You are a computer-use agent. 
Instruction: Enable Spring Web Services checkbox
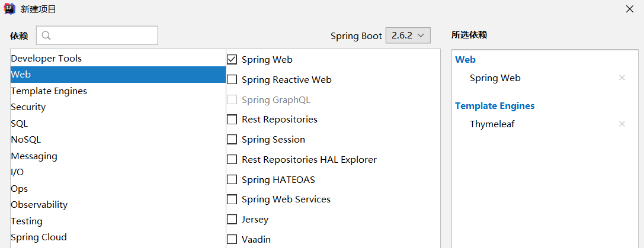232,199
